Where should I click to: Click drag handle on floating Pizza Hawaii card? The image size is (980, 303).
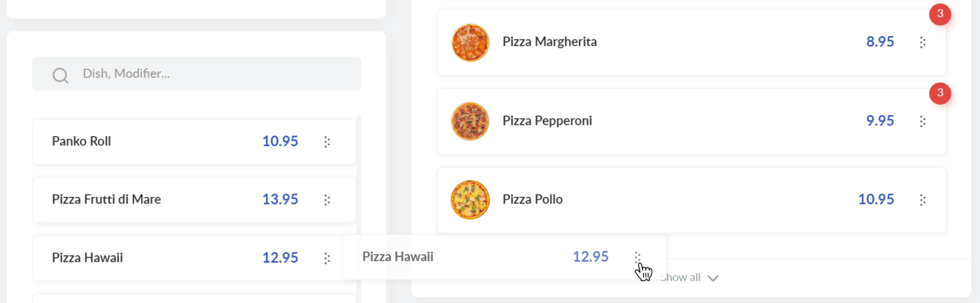click(638, 257)
